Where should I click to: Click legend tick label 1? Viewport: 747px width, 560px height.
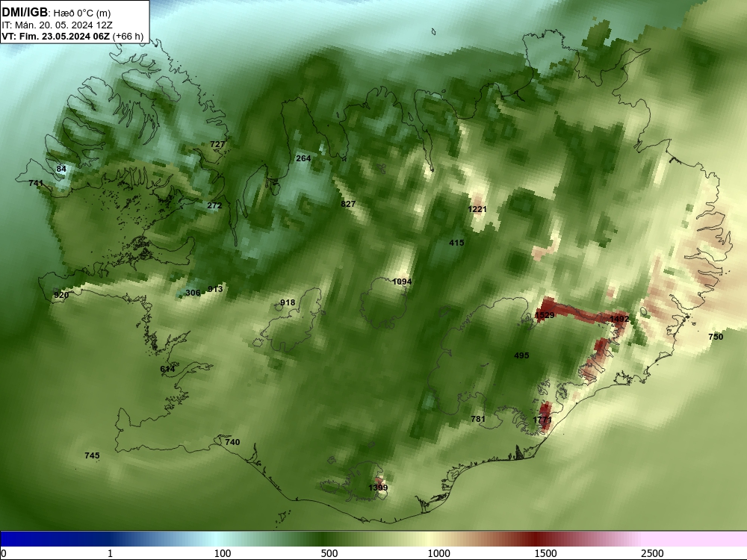(x=110, y=553)
